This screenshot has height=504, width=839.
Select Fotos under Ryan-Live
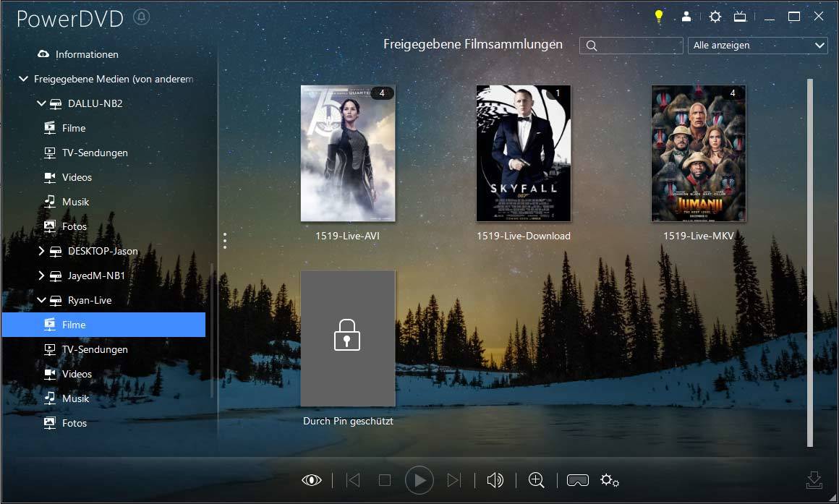[x=74, y=423]
